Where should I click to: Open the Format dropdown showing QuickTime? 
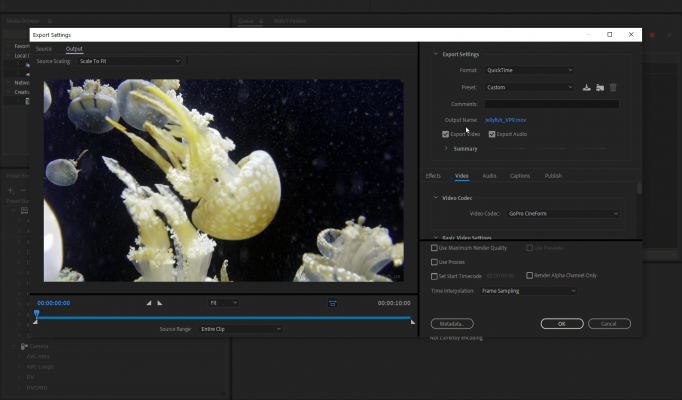point(529,70)
